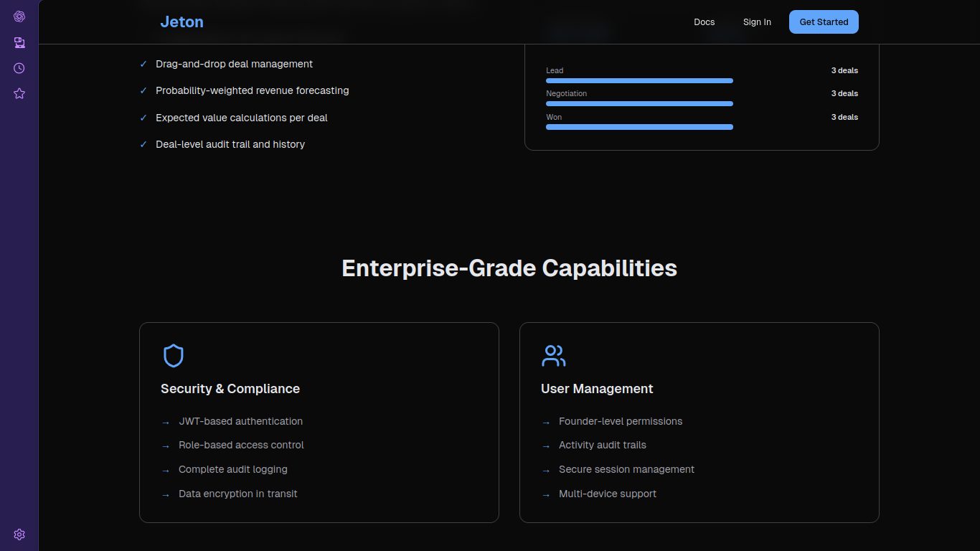Click 'Multi-device support' item
The width and height of the screenshot is (980, 551).
(x=608, y=494)
